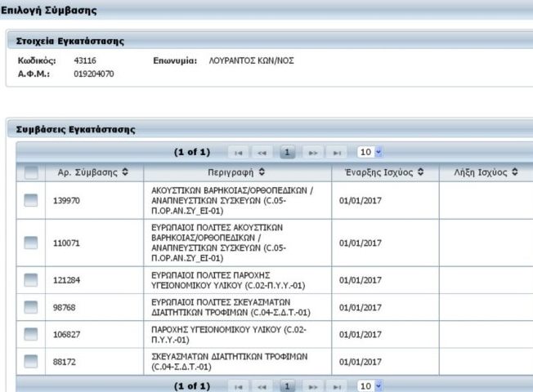Sort by Περιγραφή column arrows

(x=262, y=171)
